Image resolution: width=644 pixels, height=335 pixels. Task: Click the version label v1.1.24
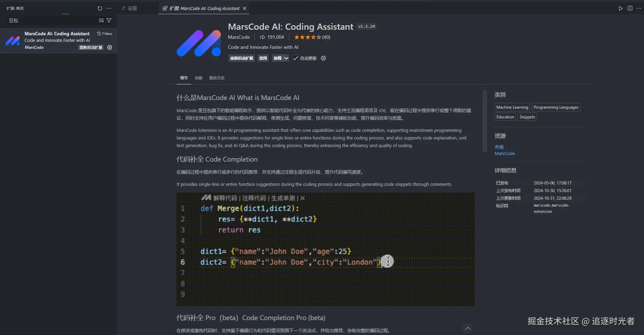tap(366, 26)
